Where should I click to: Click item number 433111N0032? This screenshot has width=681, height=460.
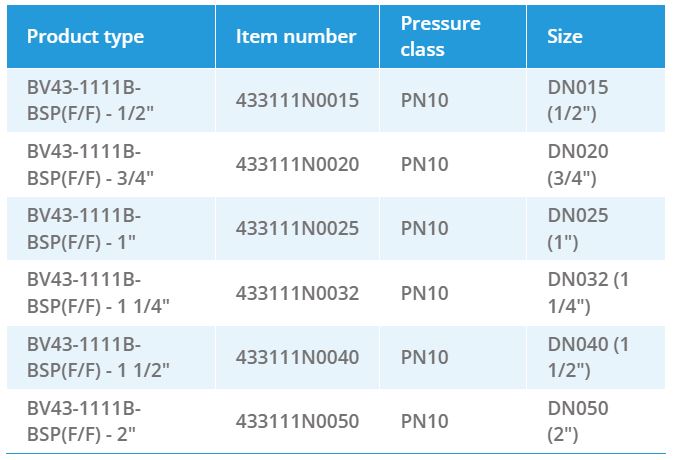tap(297, 293)
